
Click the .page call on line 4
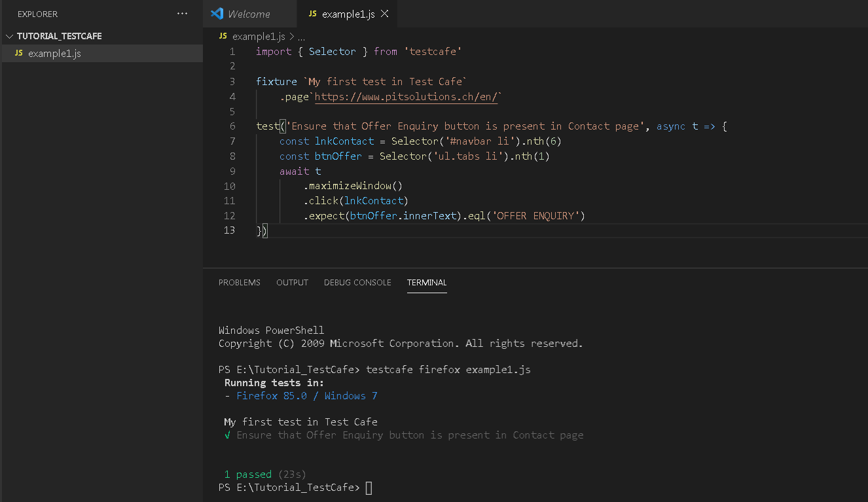[x=294, y=97]
